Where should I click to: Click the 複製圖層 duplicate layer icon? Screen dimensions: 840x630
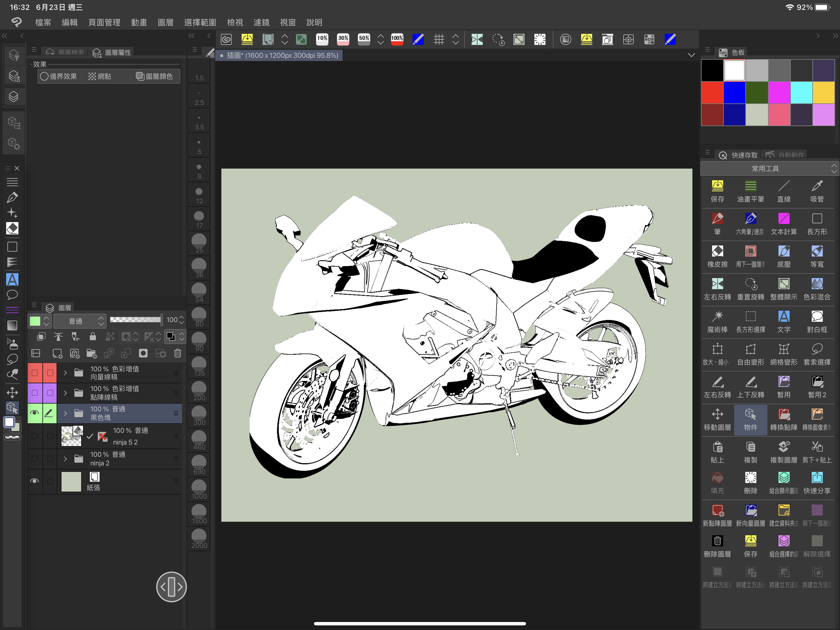pyautogui.click(x=783, y=453)
